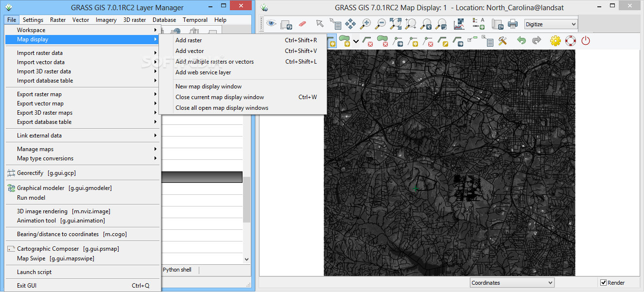This screenshot has height=292, width=644.
Task: Click the scrollbar down arrow in Layer Manager
Action: (246, 260)
